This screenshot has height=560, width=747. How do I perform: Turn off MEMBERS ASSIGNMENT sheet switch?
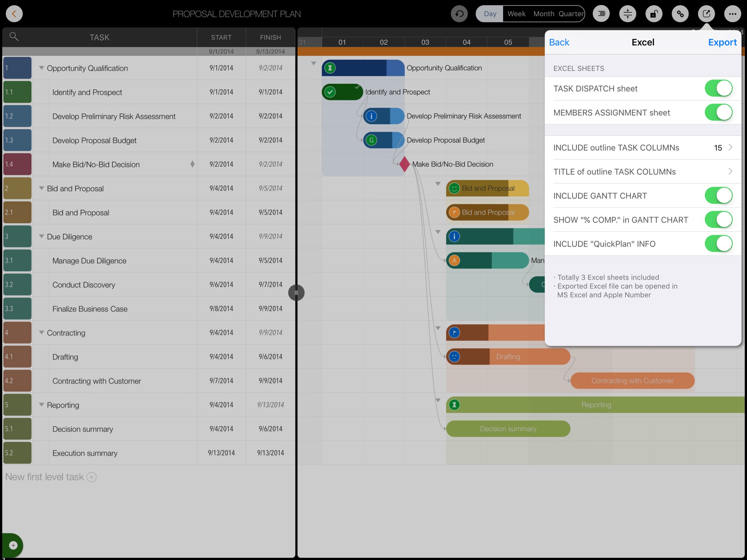coord(718,112)
